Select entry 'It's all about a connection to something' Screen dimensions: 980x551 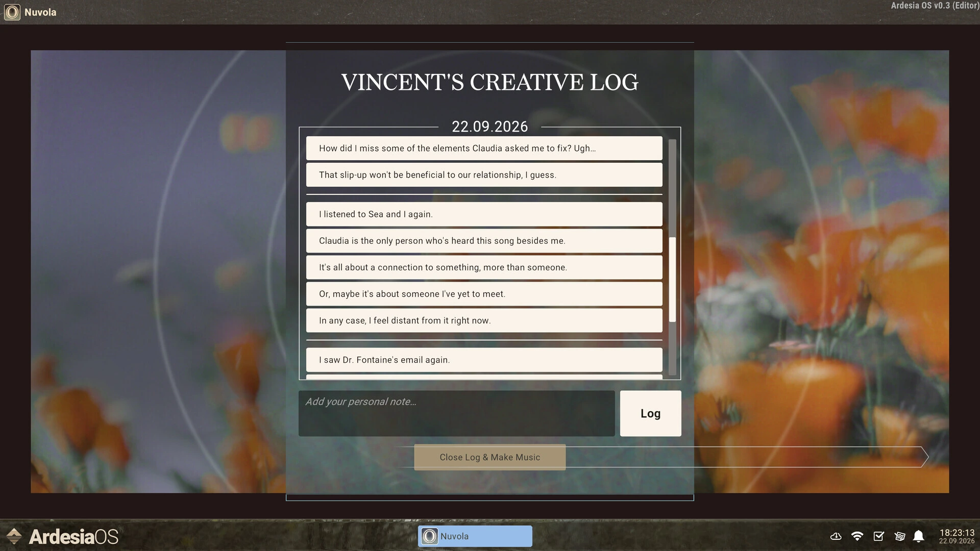tap(484, 267)
